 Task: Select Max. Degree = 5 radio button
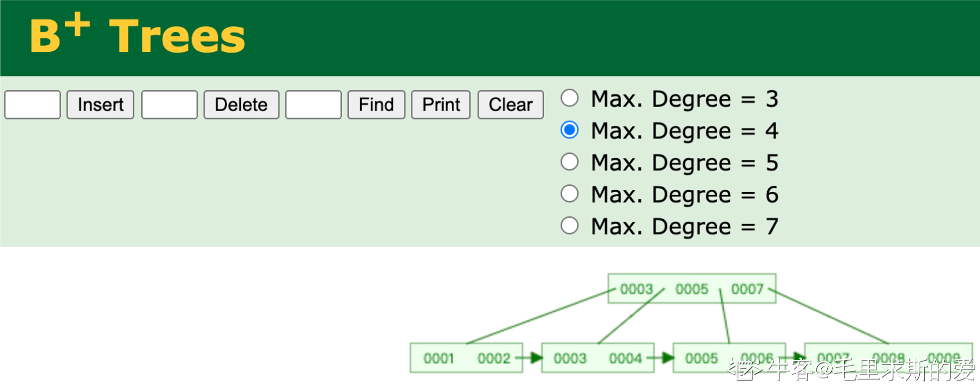(x=570, y=162)
